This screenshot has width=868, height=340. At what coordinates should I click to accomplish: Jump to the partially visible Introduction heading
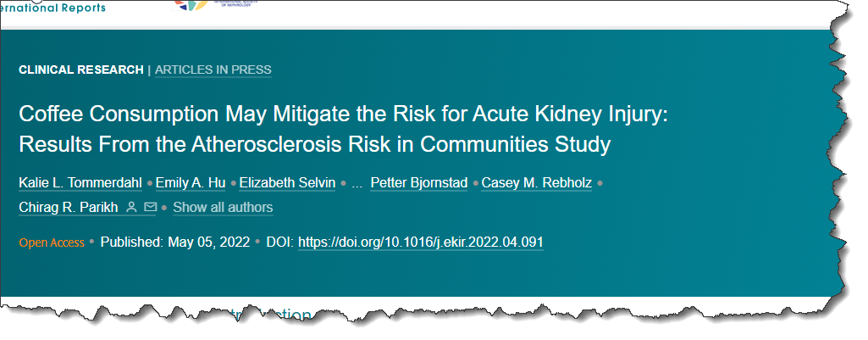pos(269,315)
